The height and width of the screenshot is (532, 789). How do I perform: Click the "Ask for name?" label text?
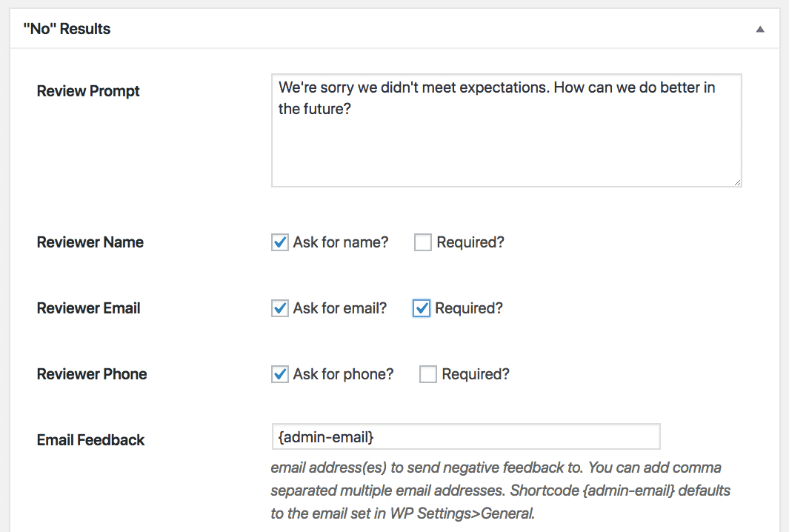pos(341,242)
